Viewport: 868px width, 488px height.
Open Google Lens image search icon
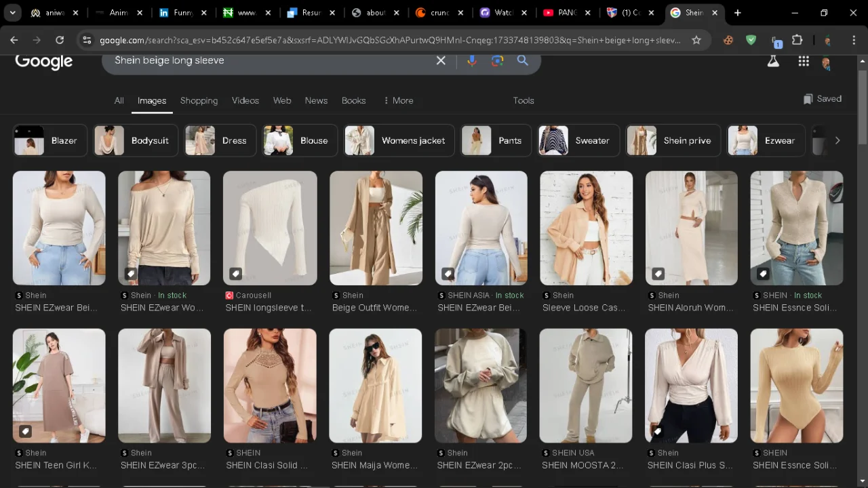coord(498,60)
